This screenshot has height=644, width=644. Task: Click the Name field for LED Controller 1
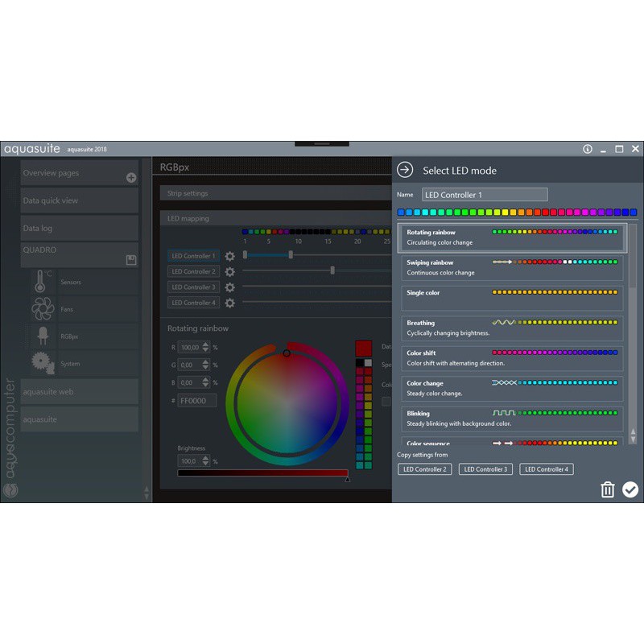click(x=485, y=195)
